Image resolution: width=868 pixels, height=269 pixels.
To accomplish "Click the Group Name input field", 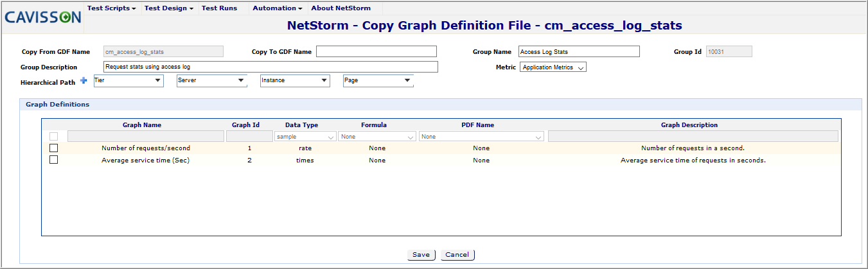I will (x=579, y=51).
